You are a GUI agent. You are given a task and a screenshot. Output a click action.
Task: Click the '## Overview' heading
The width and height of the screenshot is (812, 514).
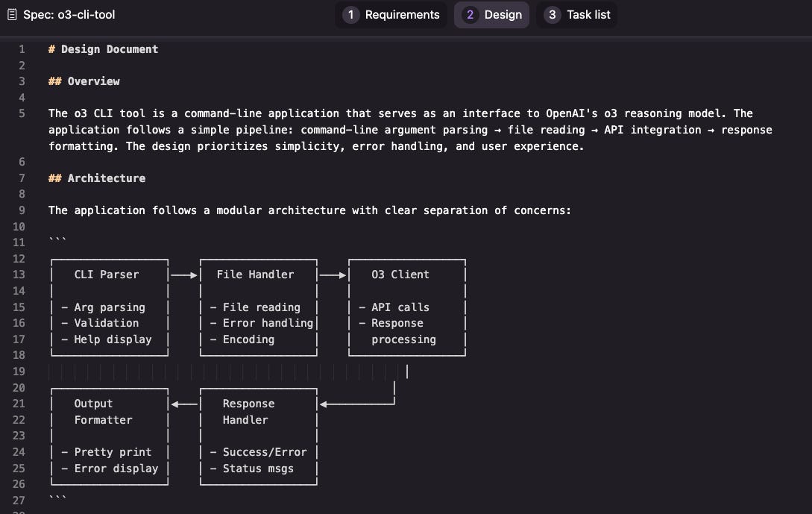coord(84,81)
